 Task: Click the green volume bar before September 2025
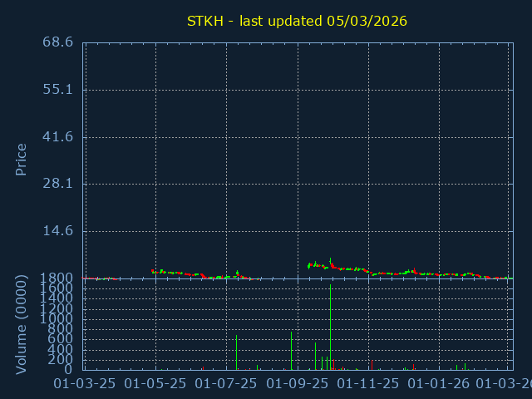coord(291,352)
